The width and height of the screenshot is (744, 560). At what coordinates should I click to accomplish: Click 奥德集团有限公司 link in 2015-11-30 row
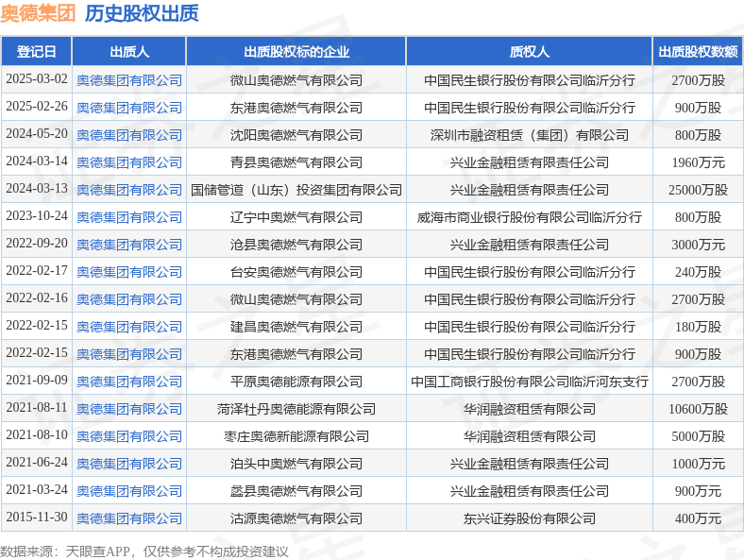(129, 518)
